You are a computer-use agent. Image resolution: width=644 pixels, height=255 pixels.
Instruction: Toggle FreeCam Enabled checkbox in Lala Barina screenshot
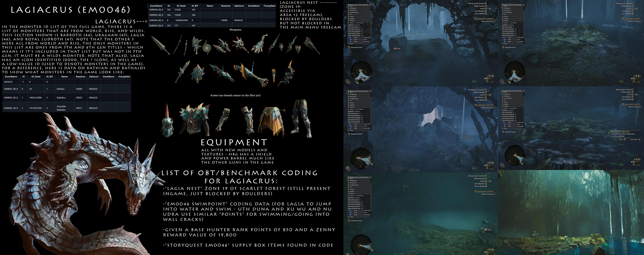click(x=348, y=109)
